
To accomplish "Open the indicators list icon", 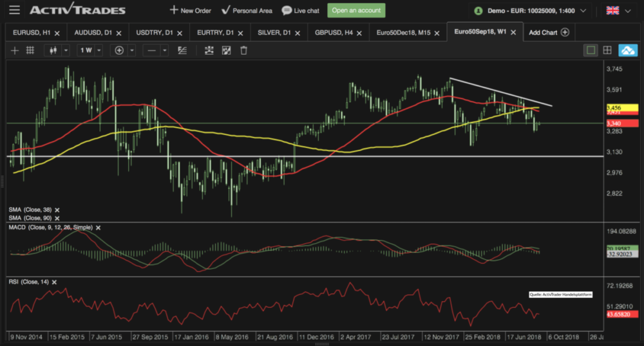I will click(182, 50).
